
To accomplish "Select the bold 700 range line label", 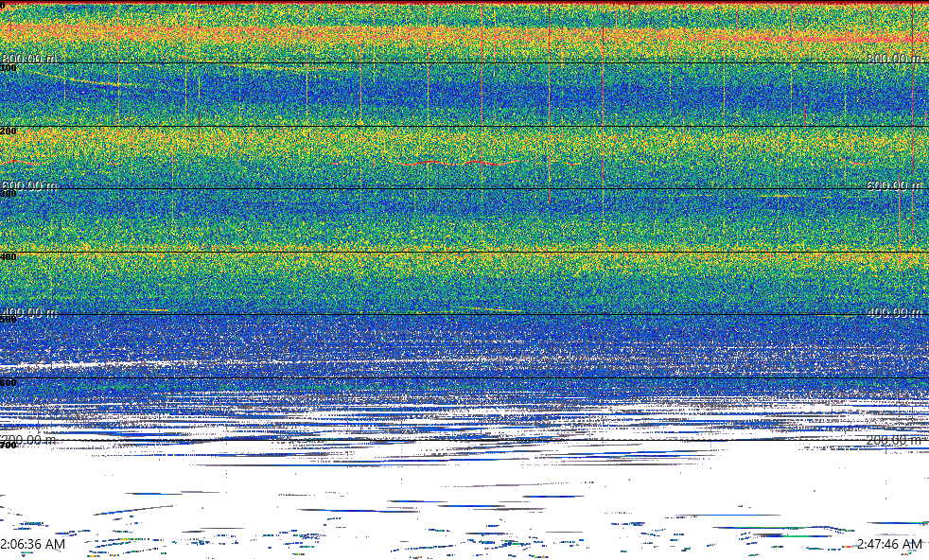I will pos(9,445).
